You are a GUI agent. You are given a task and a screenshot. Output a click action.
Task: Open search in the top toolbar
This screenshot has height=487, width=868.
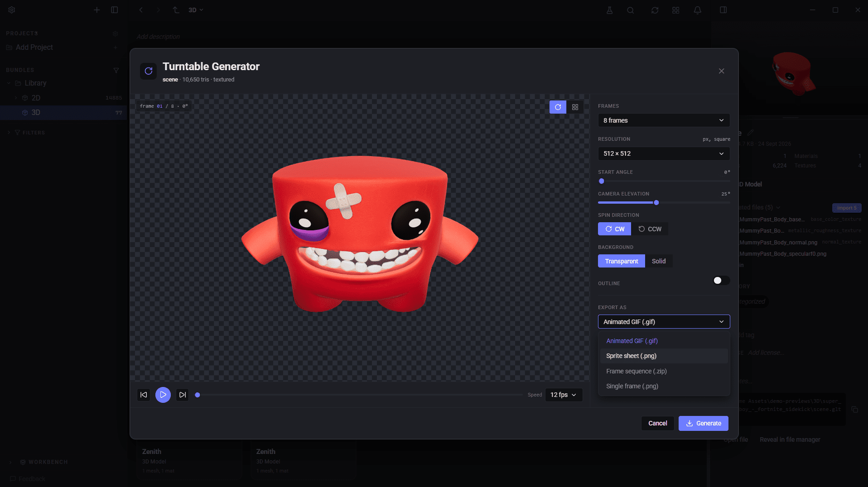[630, 10]
